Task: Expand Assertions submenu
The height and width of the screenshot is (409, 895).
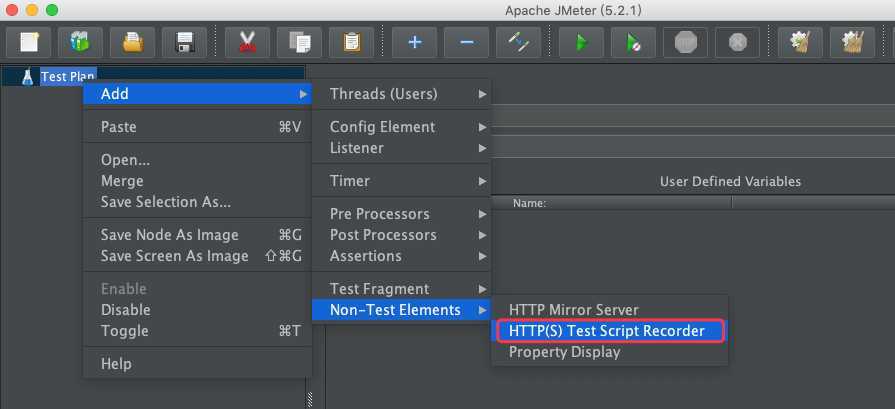Action: (x=402, y=256)
